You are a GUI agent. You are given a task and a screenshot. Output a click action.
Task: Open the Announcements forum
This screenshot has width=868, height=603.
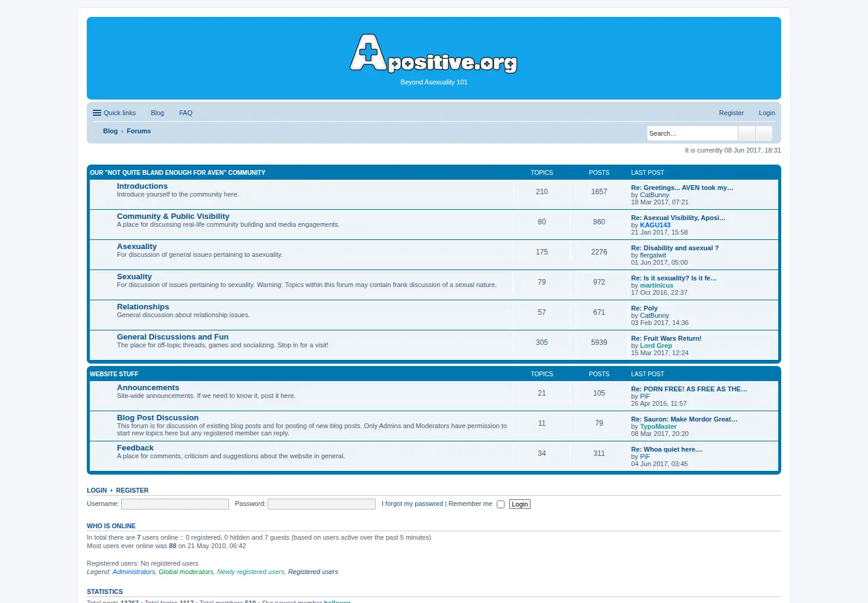(148, 388)
